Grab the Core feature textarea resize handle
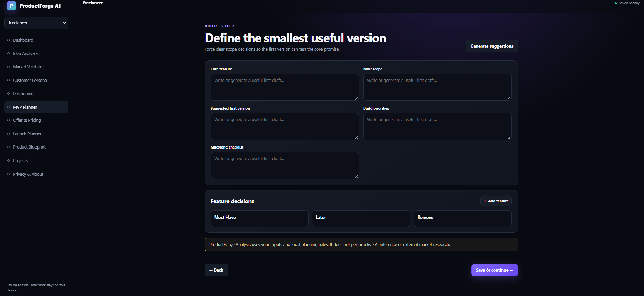This screenshot has width=644, height=296. (x=356, y=98)
